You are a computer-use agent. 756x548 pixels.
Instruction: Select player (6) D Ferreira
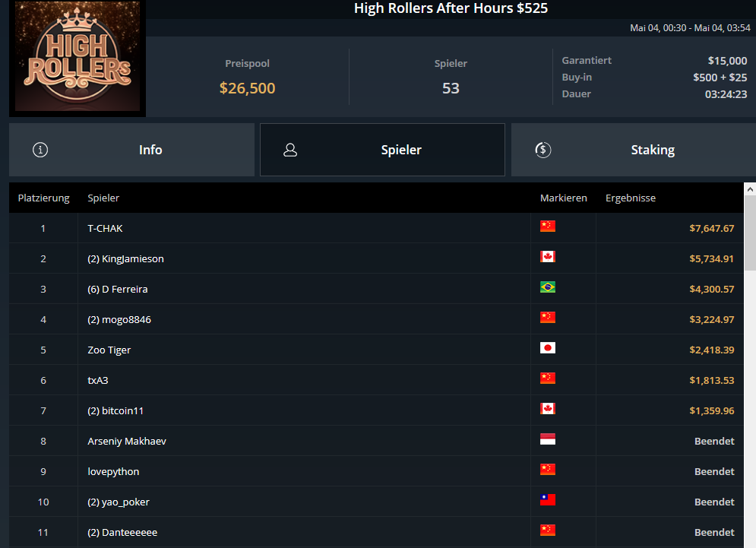tap(117, 289)
